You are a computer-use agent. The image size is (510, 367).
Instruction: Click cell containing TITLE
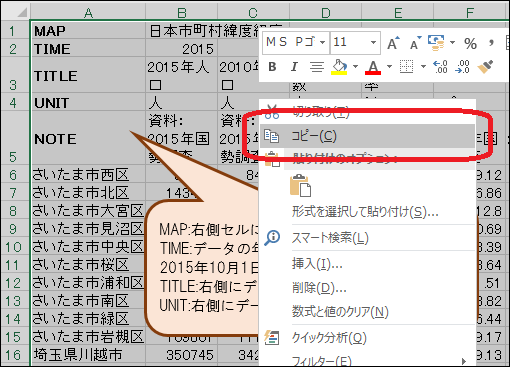[x=88, y=75]
